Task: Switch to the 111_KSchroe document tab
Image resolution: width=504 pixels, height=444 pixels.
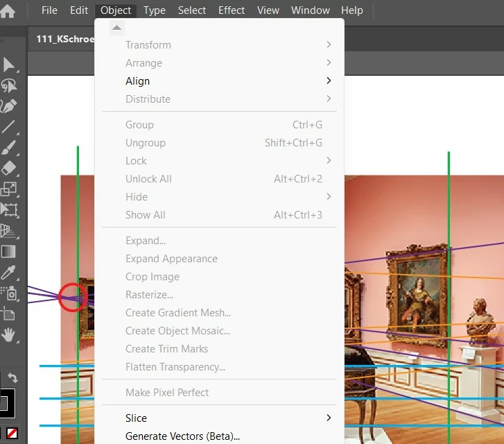Action: point(62,39)
